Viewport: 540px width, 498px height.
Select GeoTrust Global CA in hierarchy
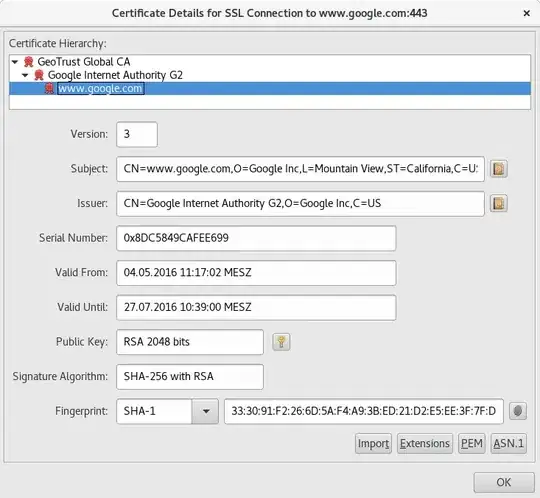(x=84, y=62)
